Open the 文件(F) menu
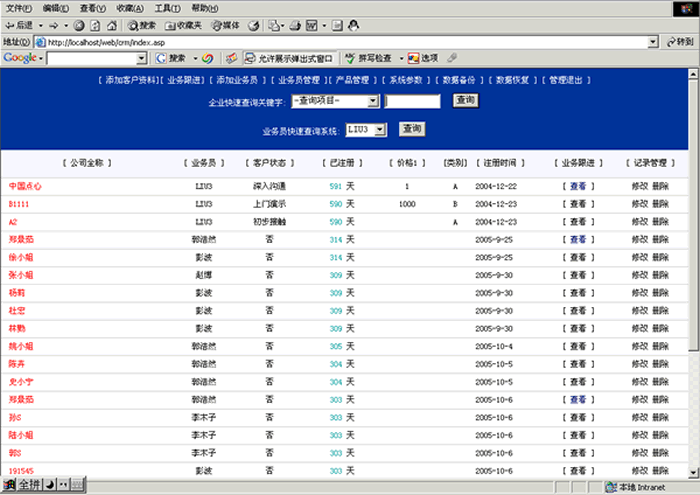Screen dimensions: 700x495 point(18,8)
